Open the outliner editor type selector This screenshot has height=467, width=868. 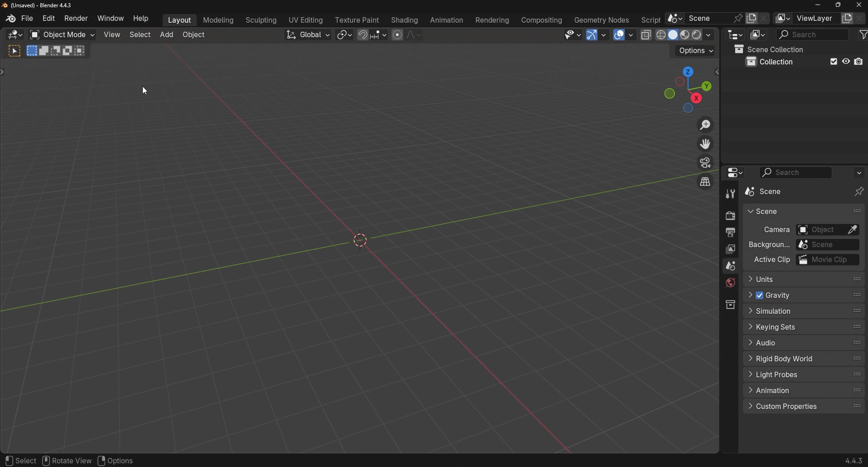(736, 35)
